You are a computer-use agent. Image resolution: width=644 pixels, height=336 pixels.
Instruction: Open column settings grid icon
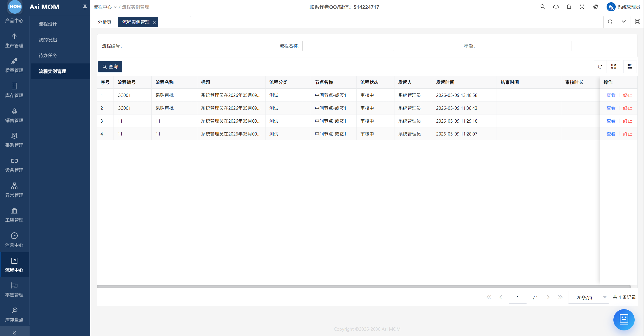pyautogui.click(x=630, y=66)
